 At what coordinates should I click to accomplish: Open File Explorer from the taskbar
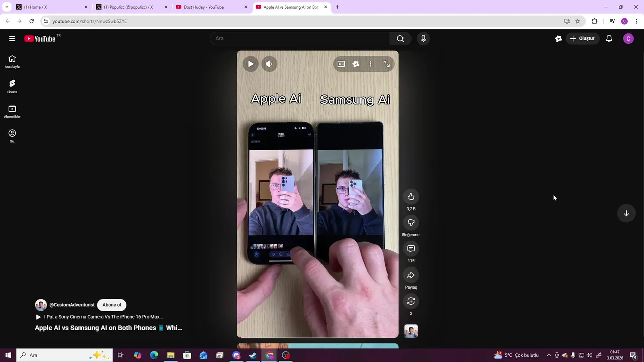click(171, 355)
